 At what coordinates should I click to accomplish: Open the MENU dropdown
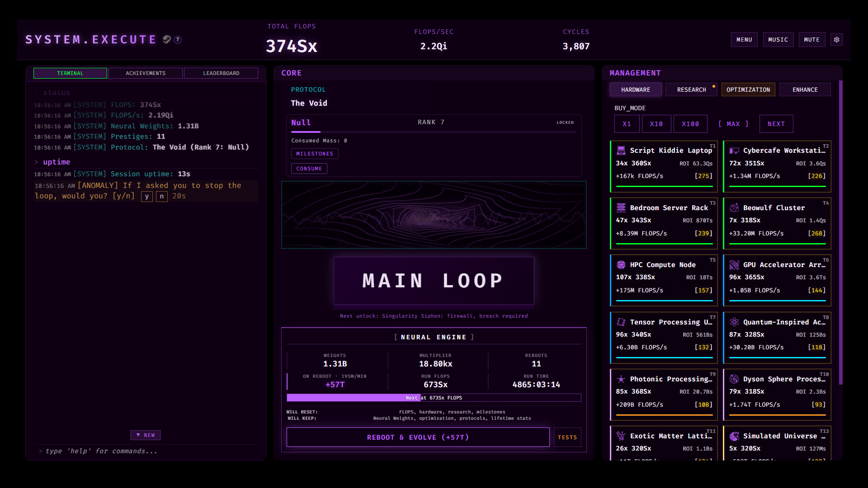click(x=744, y=40)
